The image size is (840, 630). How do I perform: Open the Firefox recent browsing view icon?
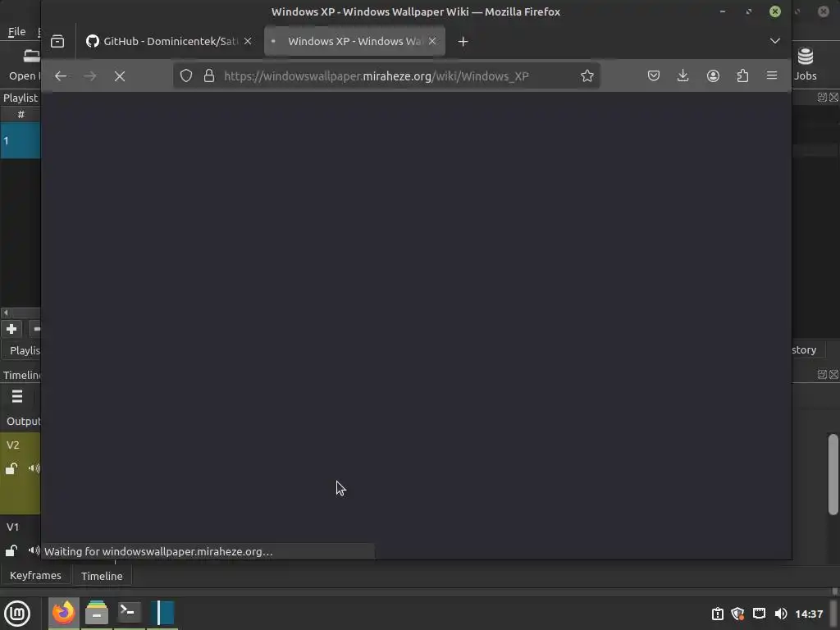(x=57, y=41)
